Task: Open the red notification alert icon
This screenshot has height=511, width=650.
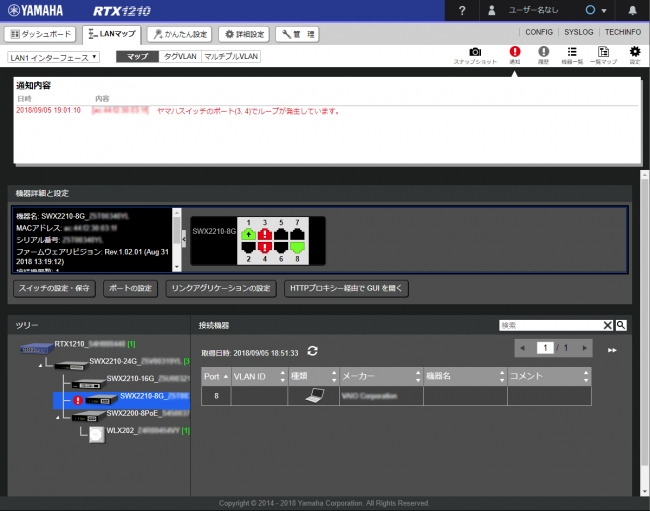Action: point(515,51)
